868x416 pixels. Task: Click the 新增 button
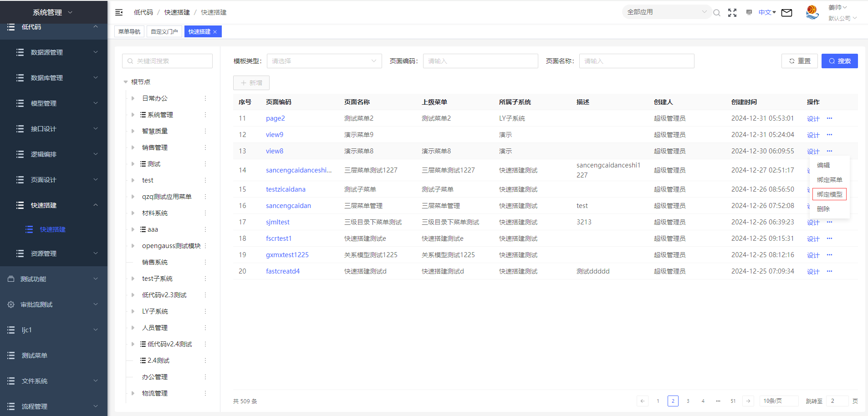(251, 83)
